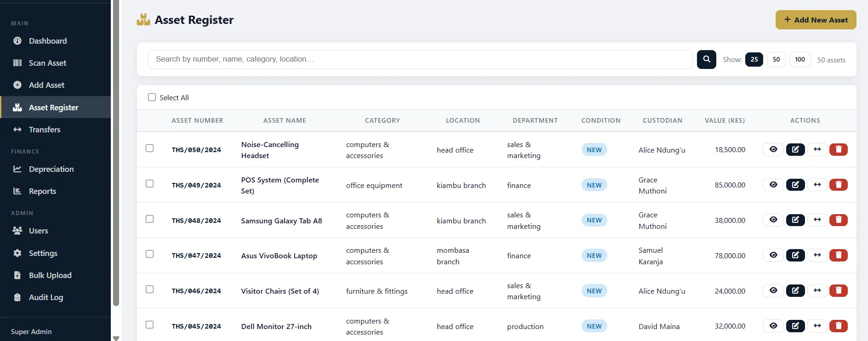Viewport: 868px width, 341px height.
Task: Transfer the Asus VivoBook Laptop
Action: click(x=817, y=255)
